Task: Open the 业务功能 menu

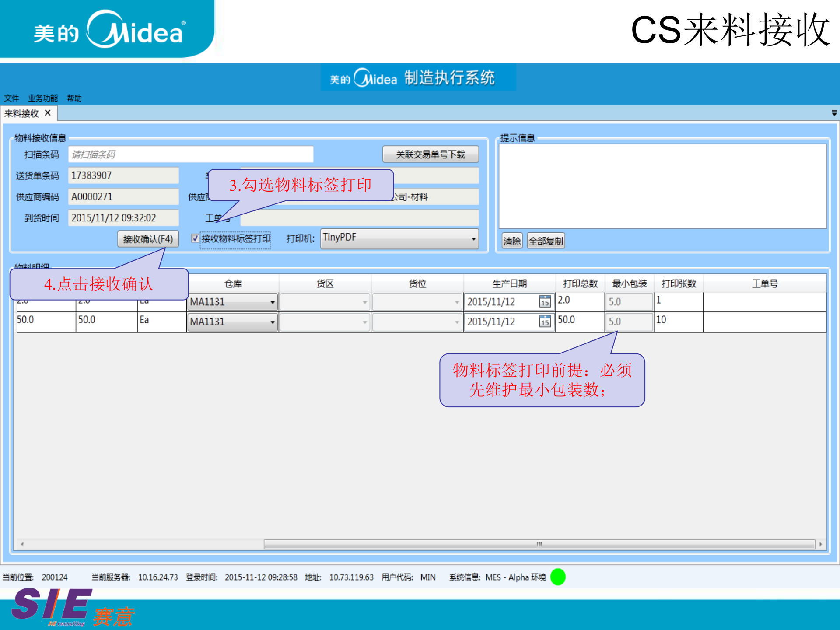Action: pyautogui.click(x=43, y=98)
